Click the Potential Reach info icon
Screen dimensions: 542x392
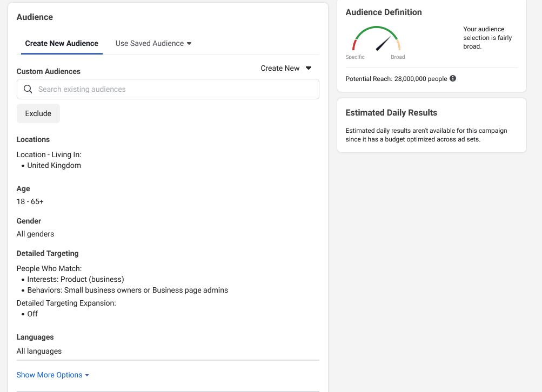pyautogui.click(x=452, y=78)
